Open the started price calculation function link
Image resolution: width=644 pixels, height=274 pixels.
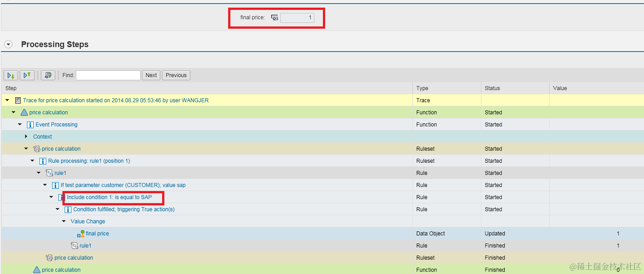click(49, 113)
